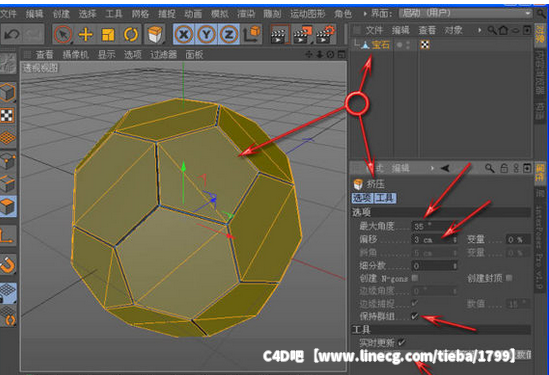Click viewport pan navigation icon
The height and width of the screenshot is (375, 549).
[x=309, y=54]
